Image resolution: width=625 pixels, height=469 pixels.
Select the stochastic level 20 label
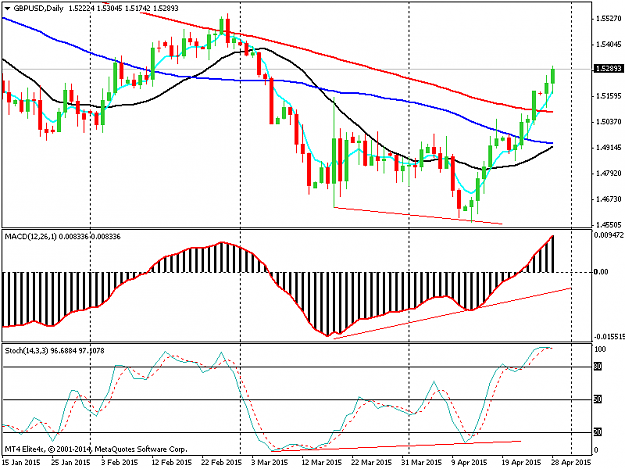click(598, 432)
